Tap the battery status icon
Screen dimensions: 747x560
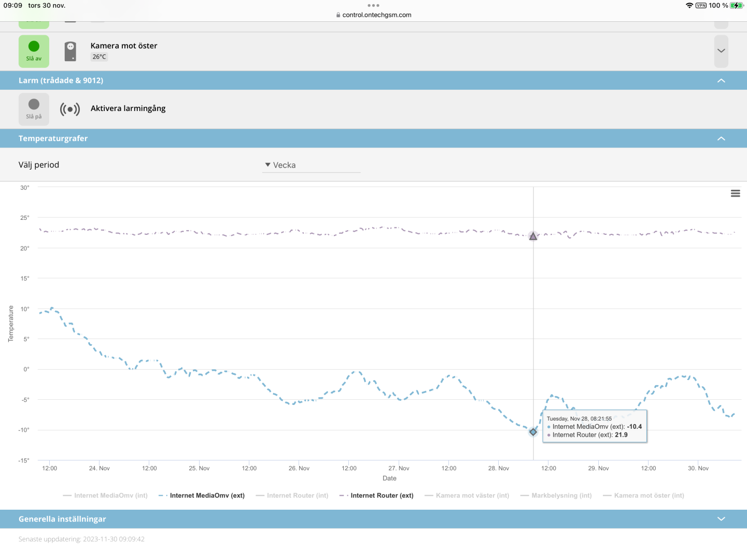point(737,6)
